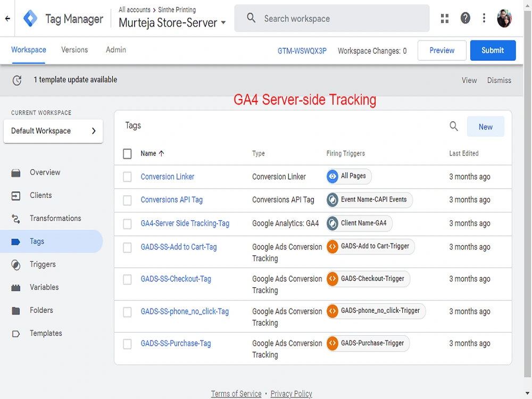Screen dimensions: 532x399
Task: Check the Conversion Linker row checkbox
Action: tap(127, 177)
